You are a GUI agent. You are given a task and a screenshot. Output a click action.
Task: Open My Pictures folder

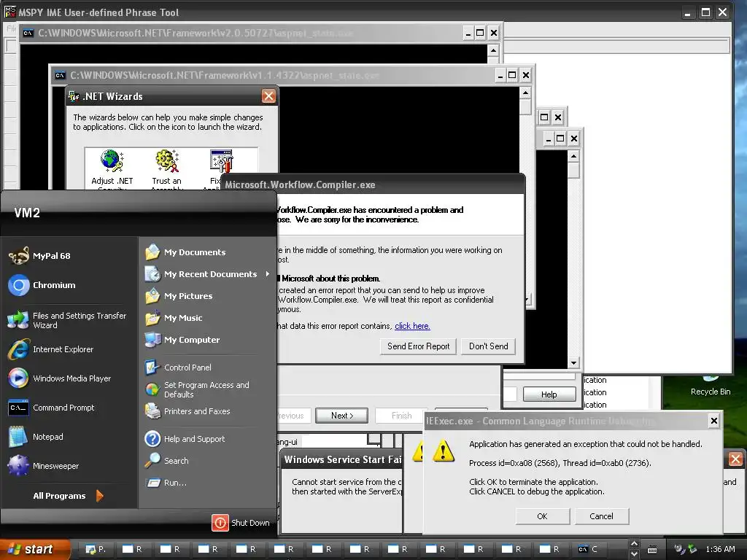179,296
